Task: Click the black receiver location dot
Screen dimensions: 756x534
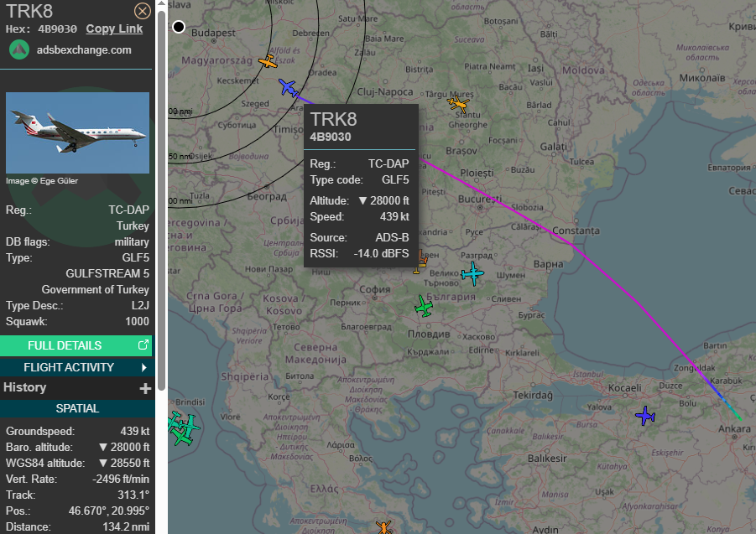Action: (x=179, y=27)
